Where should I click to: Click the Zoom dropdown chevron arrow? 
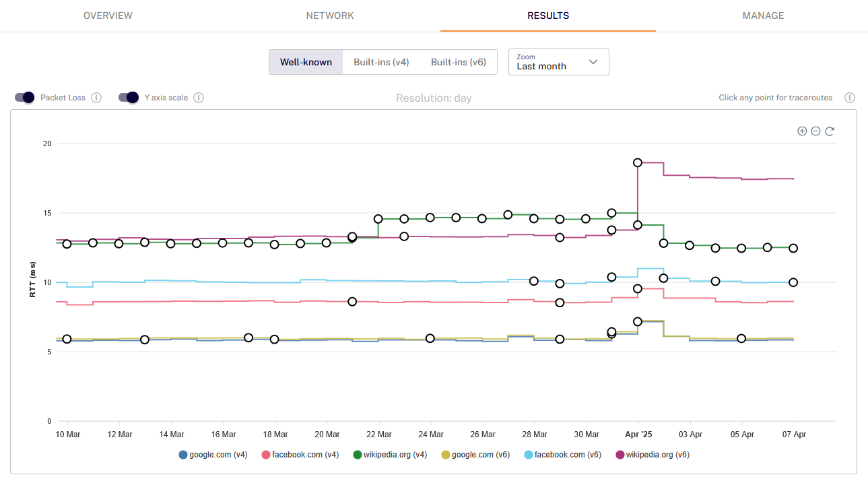point(593,62)
